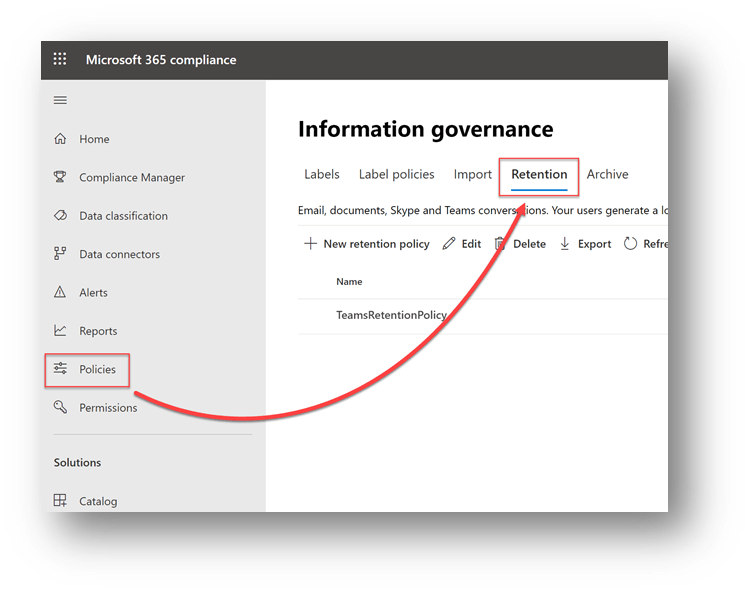
Task: Select Policies in the navigation
Action: click(97, 369)
